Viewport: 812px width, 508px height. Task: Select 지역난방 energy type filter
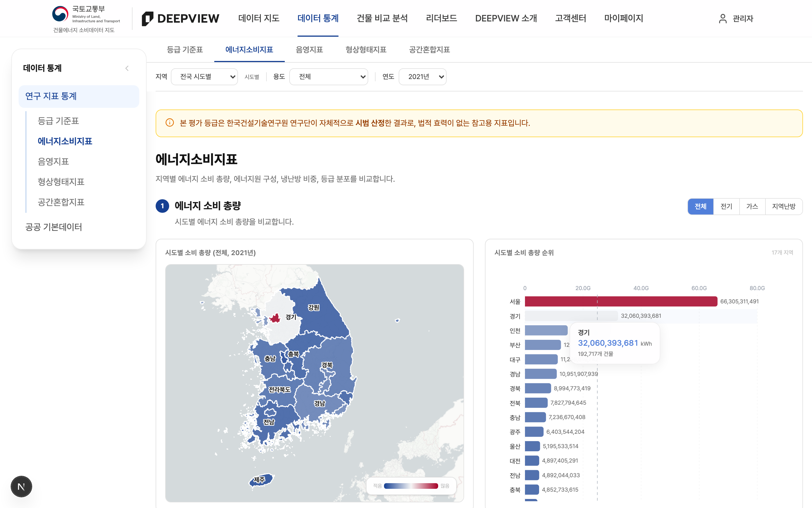coord(784,206)
